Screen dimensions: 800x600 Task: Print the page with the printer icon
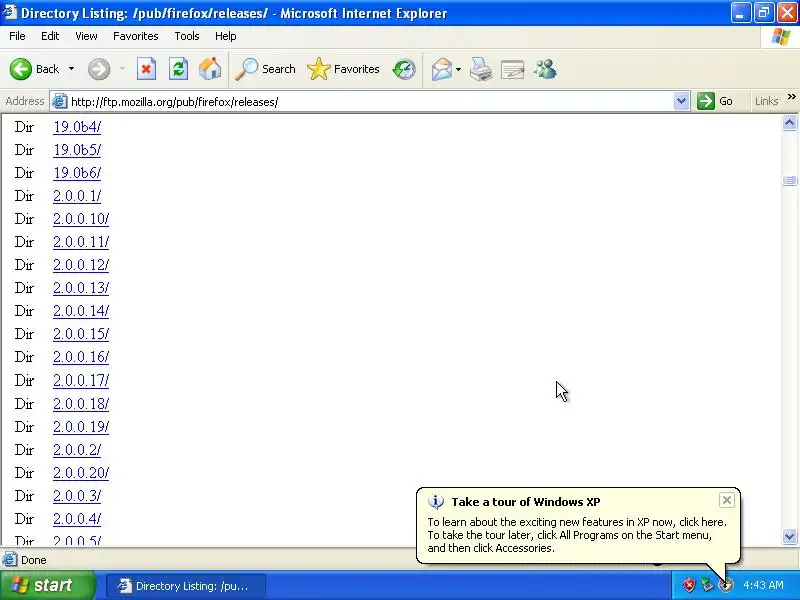[481, 69]
